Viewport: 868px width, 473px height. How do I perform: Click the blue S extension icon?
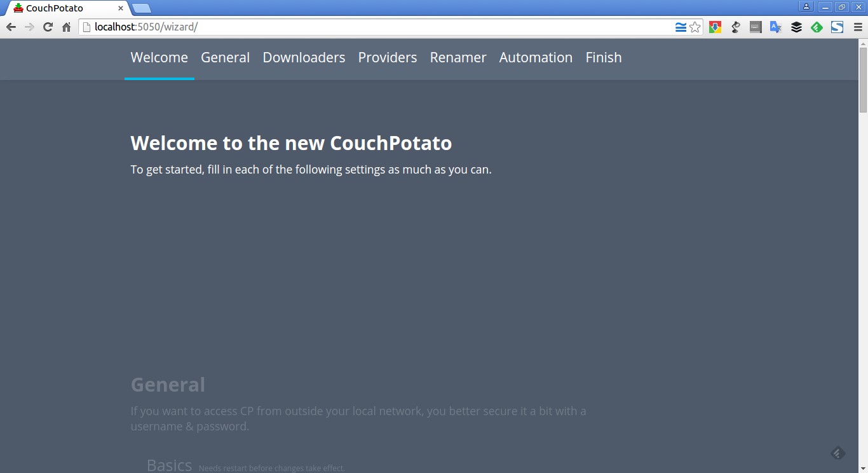pos(837,27)
